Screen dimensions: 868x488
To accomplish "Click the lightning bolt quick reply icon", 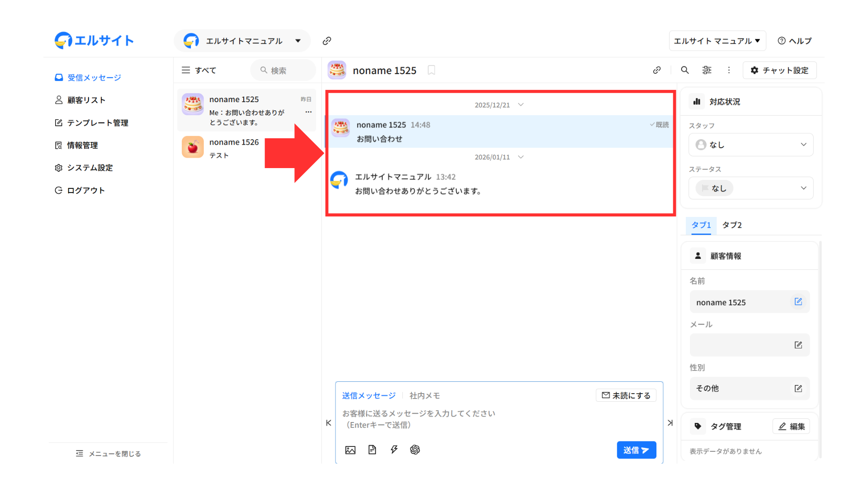I will [394, 450].
